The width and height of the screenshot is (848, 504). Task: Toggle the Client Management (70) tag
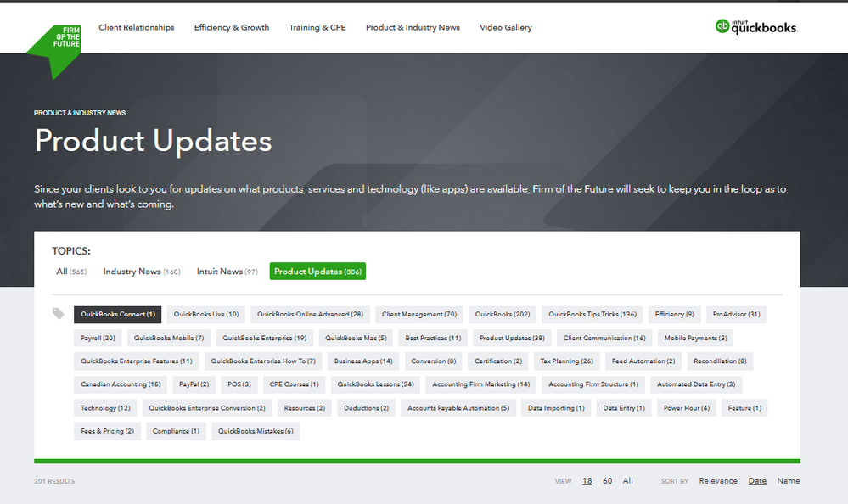coord(419,314)
